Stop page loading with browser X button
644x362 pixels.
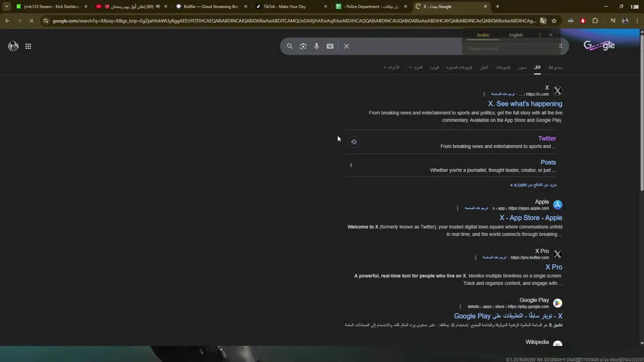(x=31, y=21)
